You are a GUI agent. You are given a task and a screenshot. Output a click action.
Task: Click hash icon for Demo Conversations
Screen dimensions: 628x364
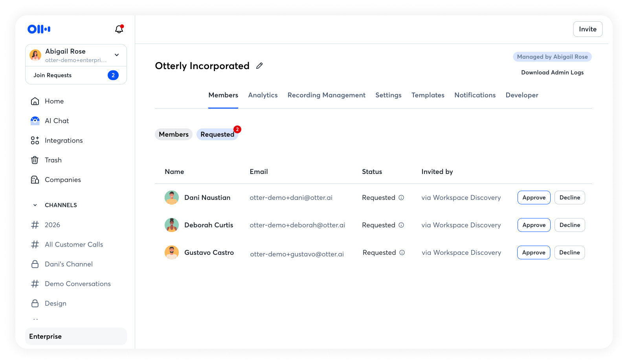[x=35, y=284]
